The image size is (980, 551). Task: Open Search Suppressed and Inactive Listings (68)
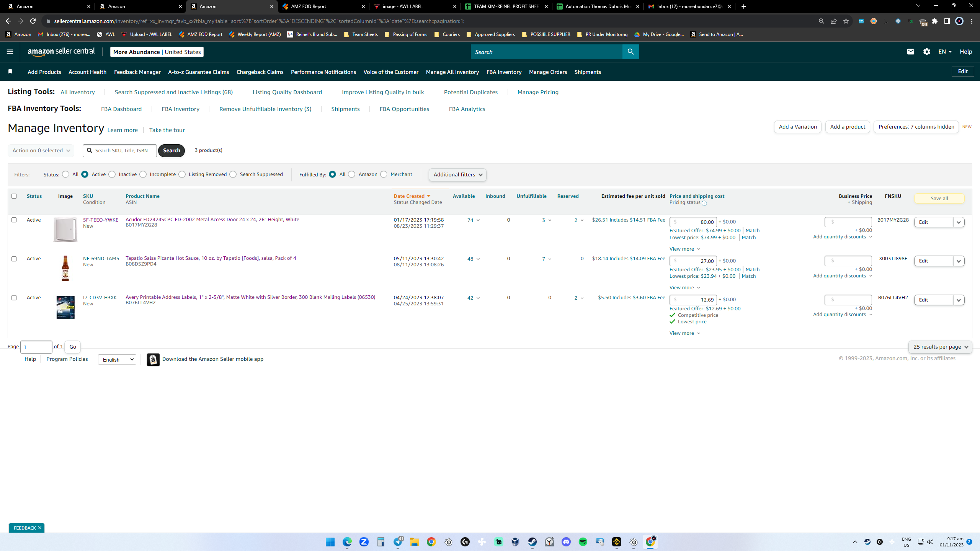pos(173,92)
